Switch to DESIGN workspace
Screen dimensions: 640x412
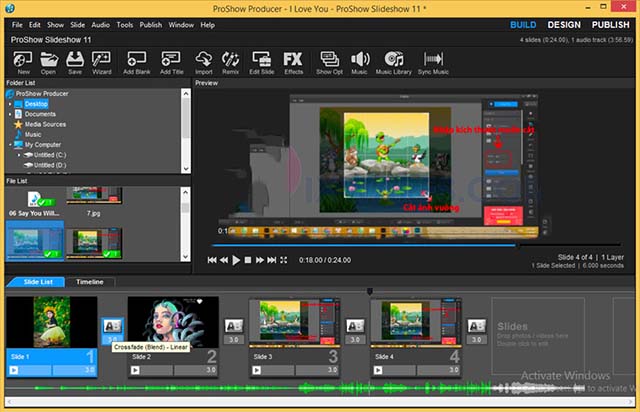(x=564, y=25)
